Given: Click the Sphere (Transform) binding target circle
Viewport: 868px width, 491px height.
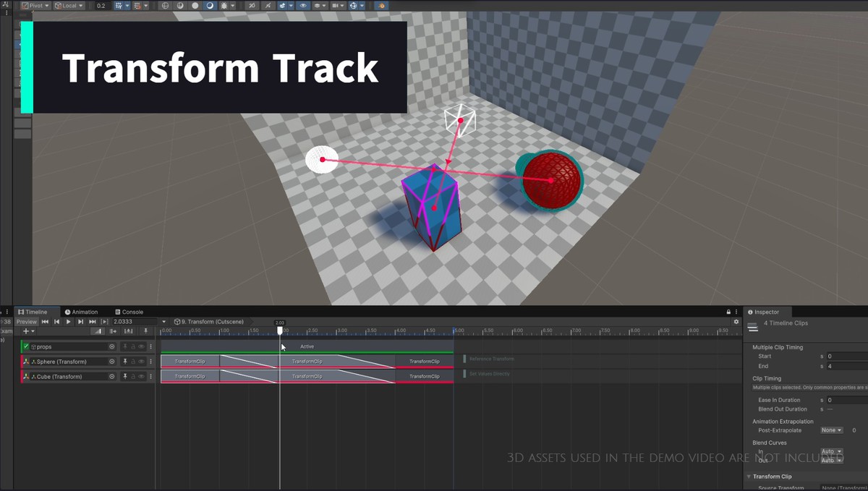Looking at the screenshot, I should [111, 362].
